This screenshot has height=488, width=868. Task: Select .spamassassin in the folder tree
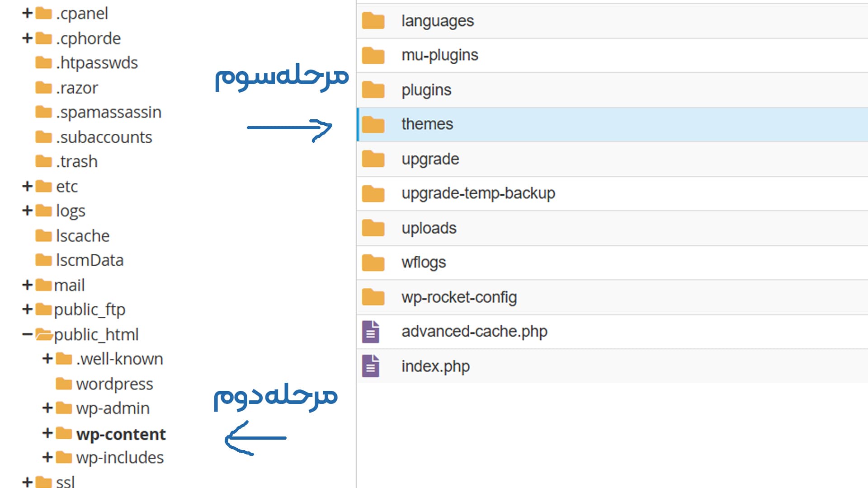pos(109,112)
